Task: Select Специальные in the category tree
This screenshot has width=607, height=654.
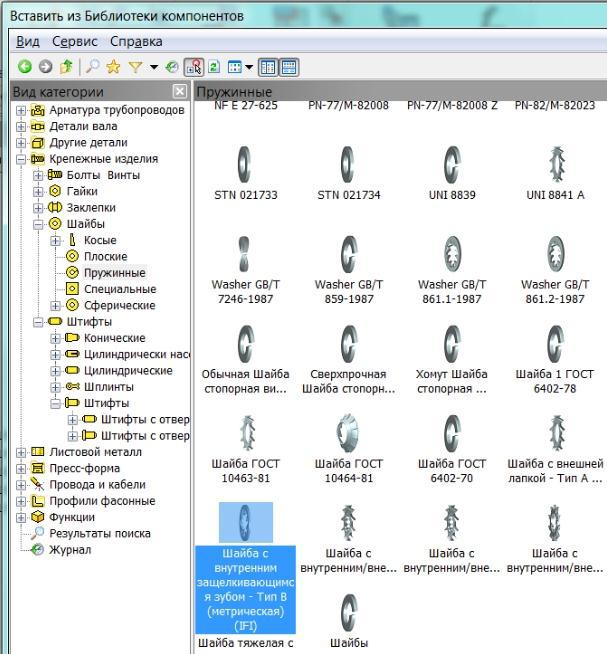Action: [120, 289]
